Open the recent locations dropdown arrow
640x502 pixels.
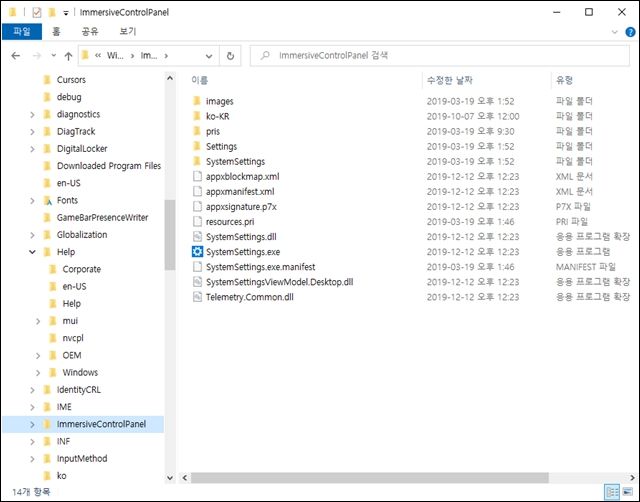53,56
